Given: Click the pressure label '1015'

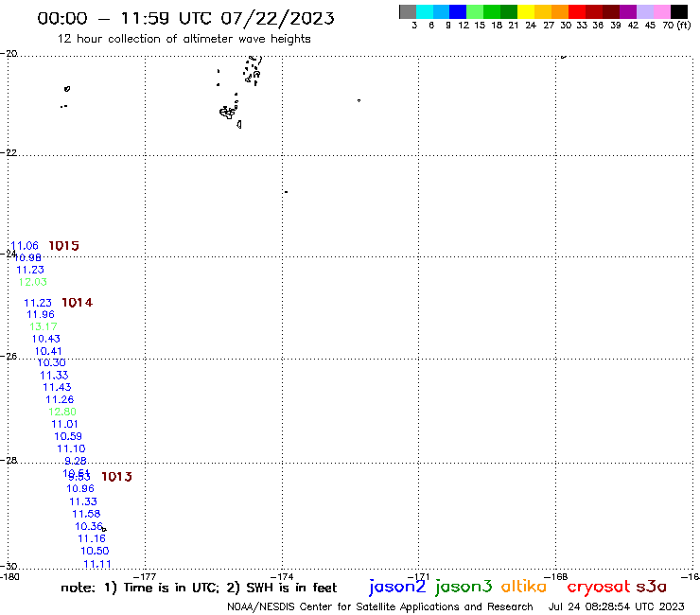Looking at the screenshot, I should pyautogui.click(x=63, y=246).
